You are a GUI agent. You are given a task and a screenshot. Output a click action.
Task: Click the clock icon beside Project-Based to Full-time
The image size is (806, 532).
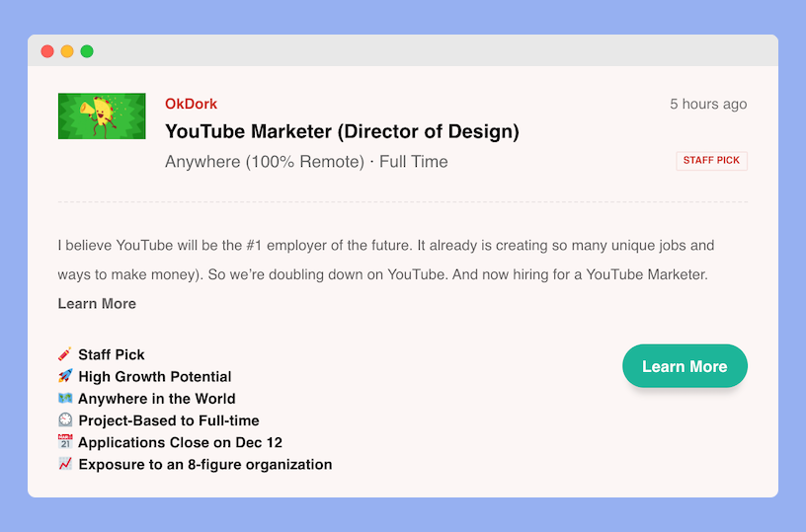(65, 420)
